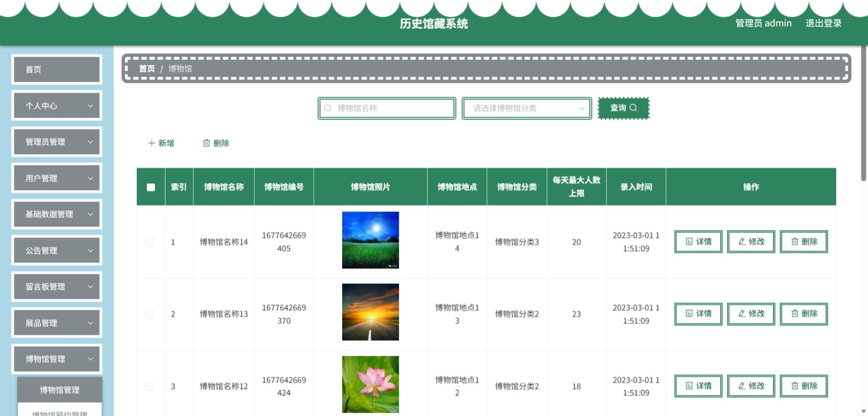Click the 博物馆照片 column header

coord(371,187)
